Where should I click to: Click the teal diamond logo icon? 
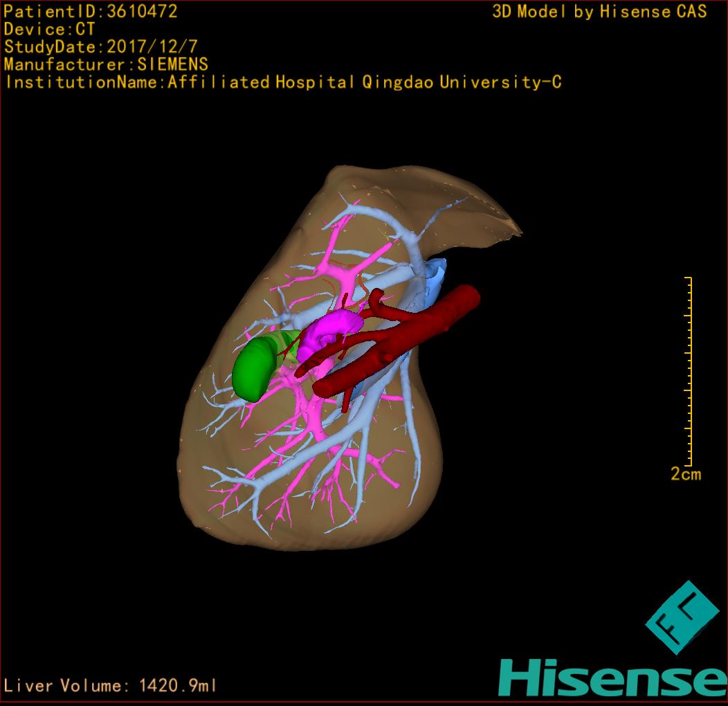pos(682,617)
